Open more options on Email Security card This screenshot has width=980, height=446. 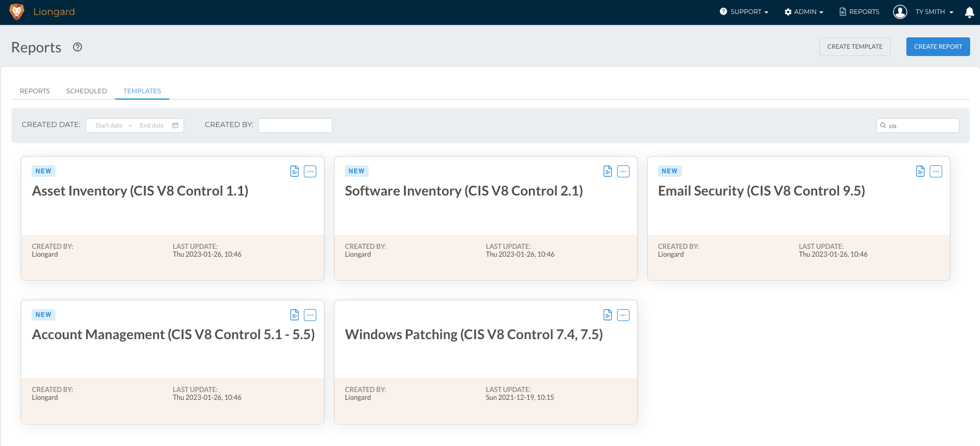click(936, 171)
